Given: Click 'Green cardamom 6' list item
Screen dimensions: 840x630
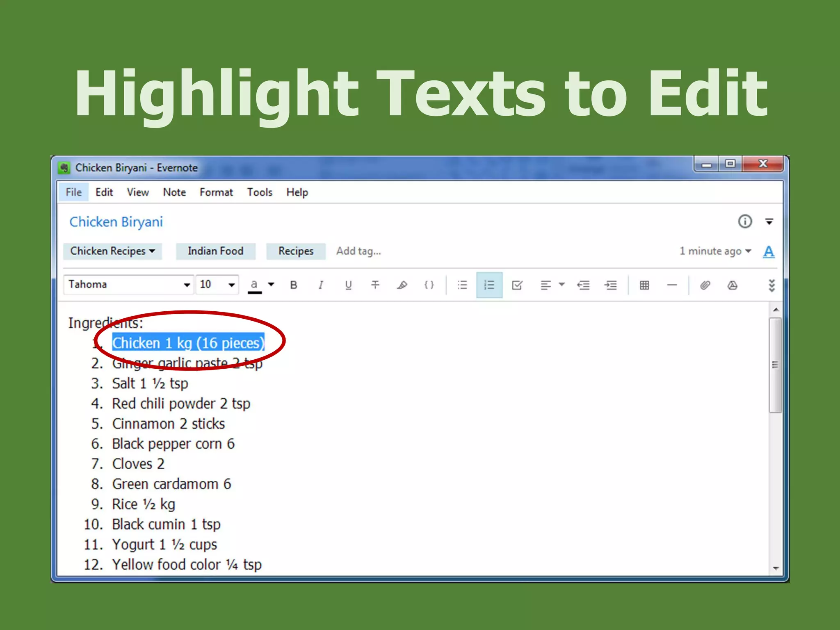Looking at the screenshot, I should 171,484.
